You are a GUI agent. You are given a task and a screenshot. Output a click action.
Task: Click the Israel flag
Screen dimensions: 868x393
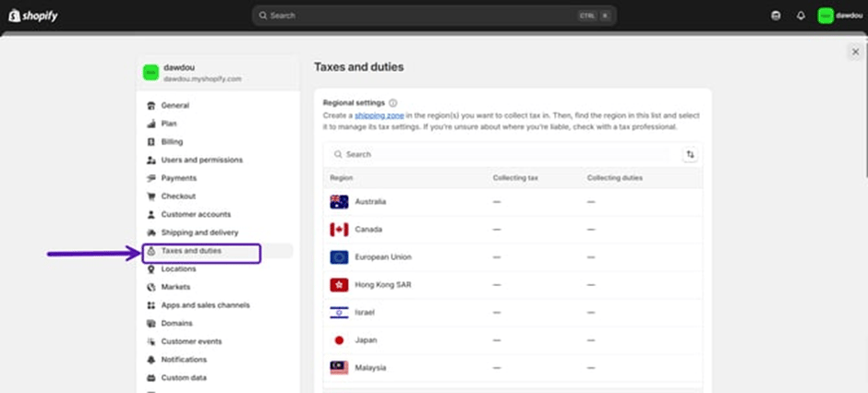click(339, 313)
